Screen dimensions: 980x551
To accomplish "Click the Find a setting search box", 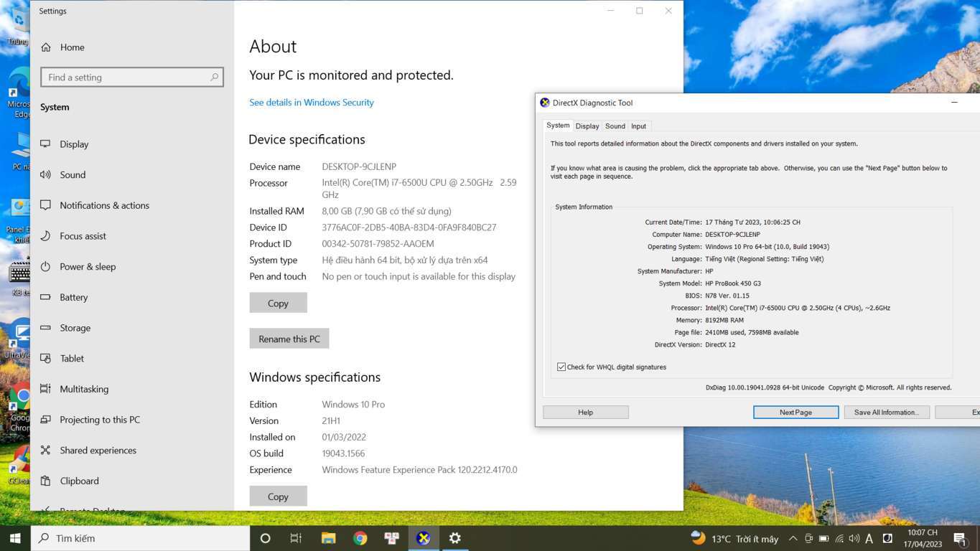I will (132, 77).
